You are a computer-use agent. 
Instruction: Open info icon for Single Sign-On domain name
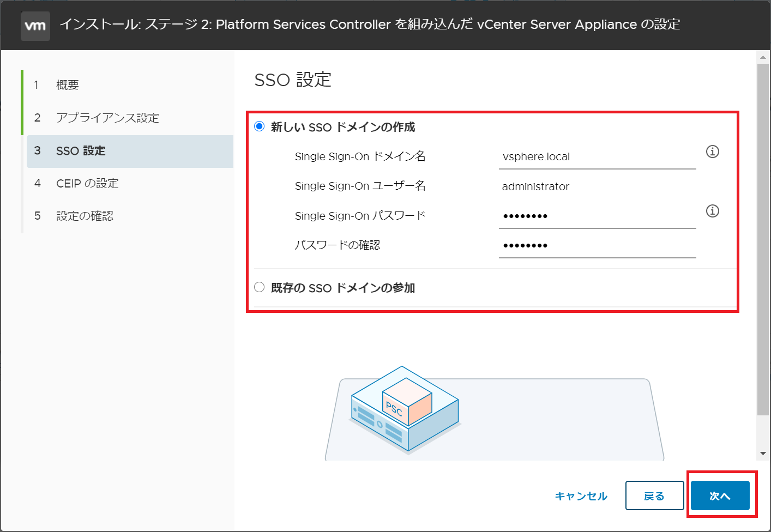coord(713,152)
